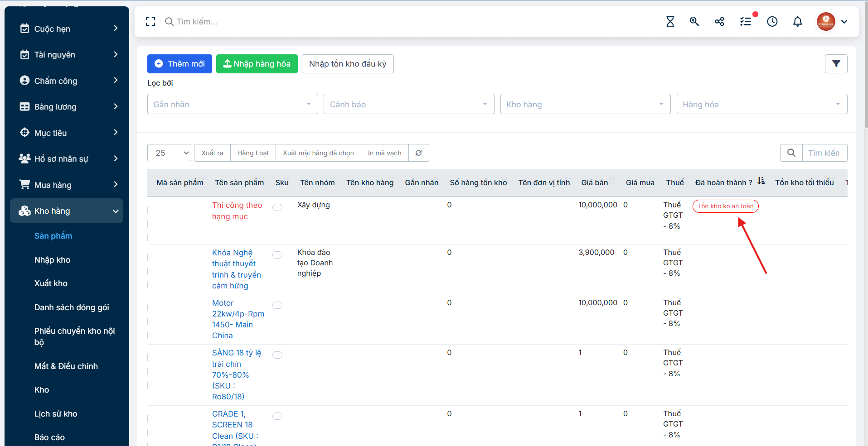Open the Gắn nhãn filter dropdown
Screen dimensions: 868x446
(x=233, y=104)
